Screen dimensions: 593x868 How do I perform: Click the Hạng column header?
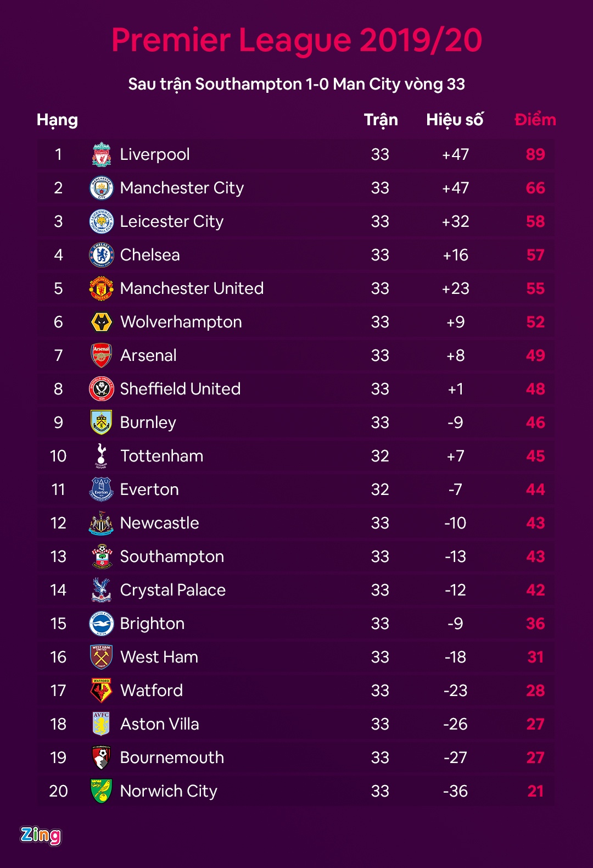(x=57, y=120)
